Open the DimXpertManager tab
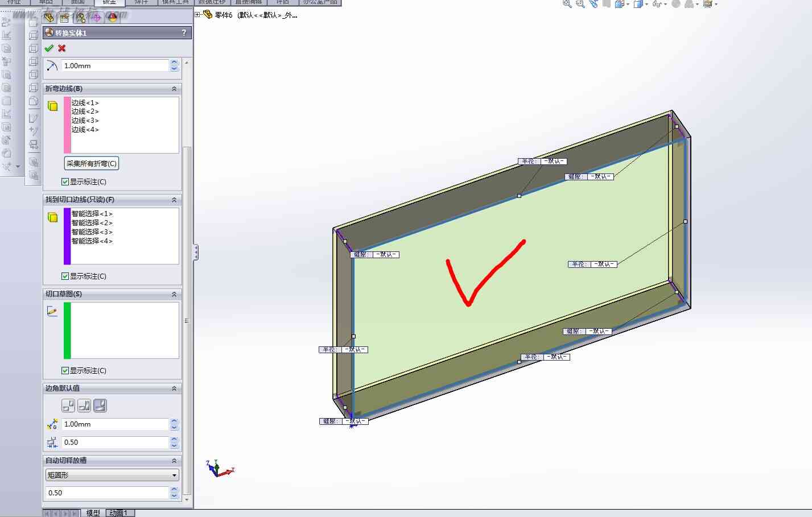The height and width of the screenshot is (517, 812). pos(96,18)
